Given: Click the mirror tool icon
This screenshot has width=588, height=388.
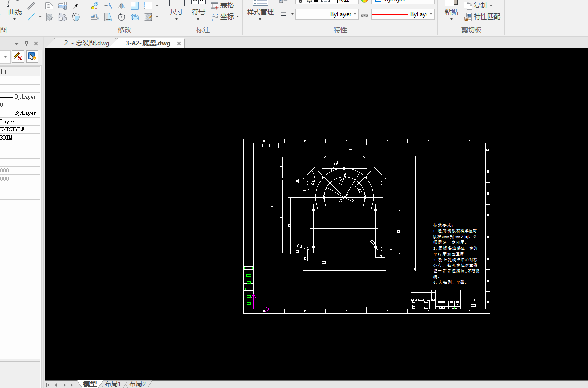Looking at the screenshot, I should pos(121,5).
